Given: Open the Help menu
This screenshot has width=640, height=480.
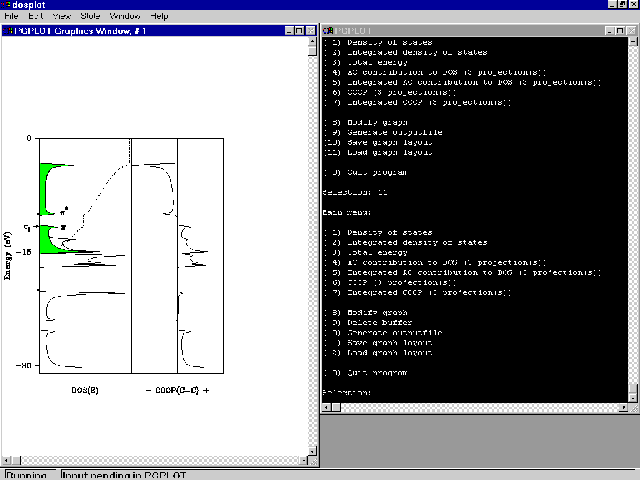Looking at the screenshot, I should (159, 16).
